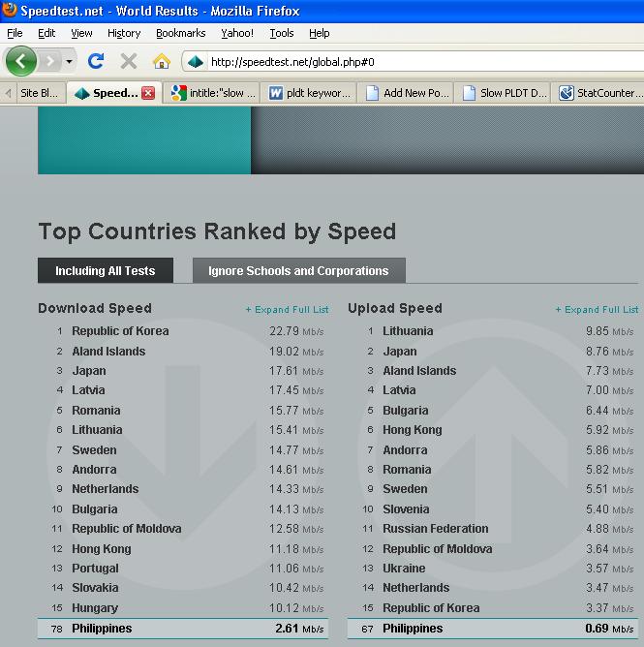Open the File menu
The height and width of the screenshot is (647, 644).
15,33
